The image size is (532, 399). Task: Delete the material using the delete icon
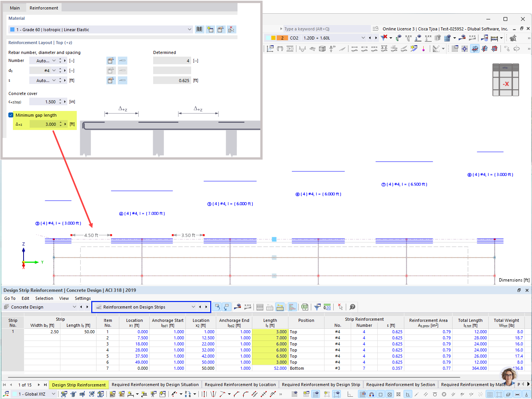[232, 29]
